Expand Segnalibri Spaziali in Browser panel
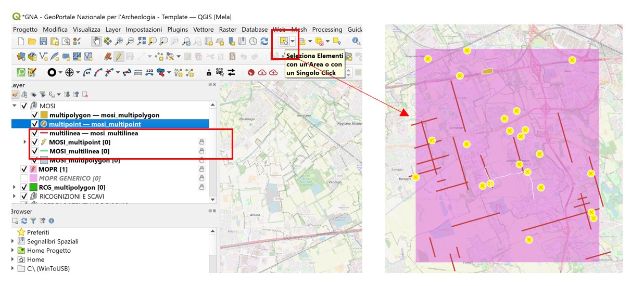Viewport: 644px width, 286px height. [x=13, y=241]
